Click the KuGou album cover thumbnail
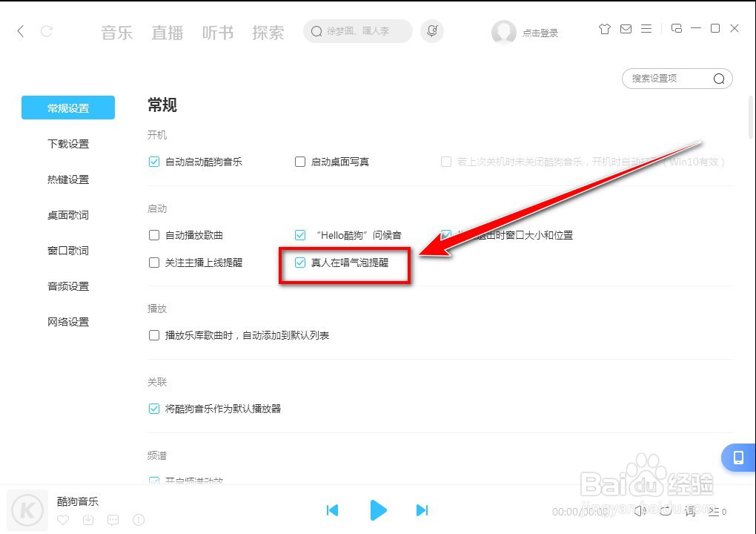 [x=27, y=510]
